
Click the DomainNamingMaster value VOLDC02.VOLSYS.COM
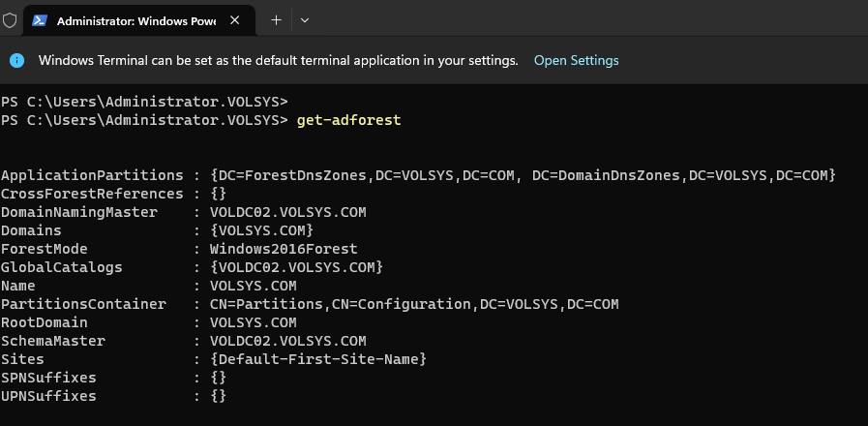tap(287, 212)
